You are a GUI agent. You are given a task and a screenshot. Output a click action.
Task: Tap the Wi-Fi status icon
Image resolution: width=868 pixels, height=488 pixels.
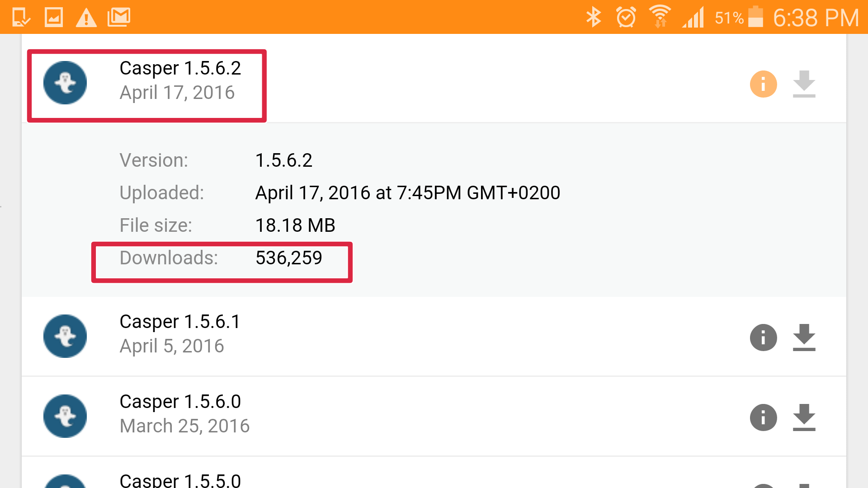(660, 17)
